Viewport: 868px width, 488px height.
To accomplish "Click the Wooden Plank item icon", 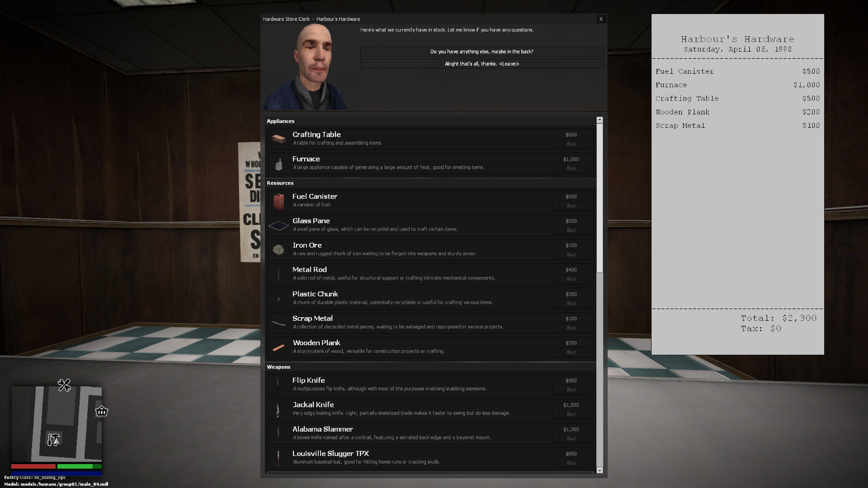I will (x=279, y=348).
